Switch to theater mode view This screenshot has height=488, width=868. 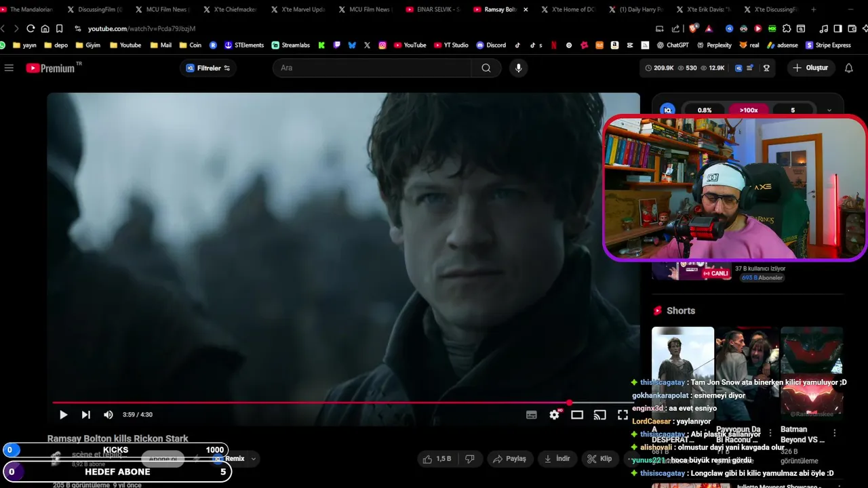coord(577,415)
